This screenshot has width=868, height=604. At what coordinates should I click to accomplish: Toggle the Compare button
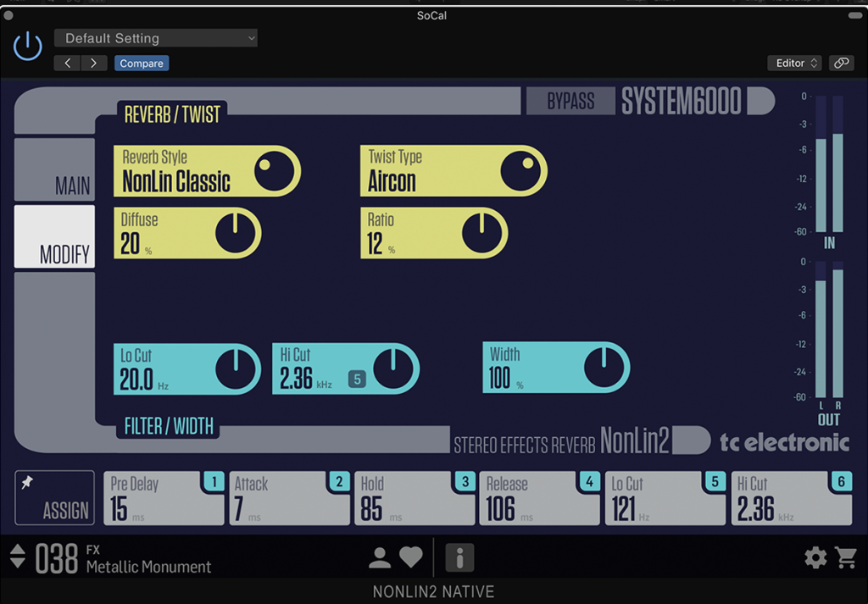pyautogui.click(x=142, y=63)
